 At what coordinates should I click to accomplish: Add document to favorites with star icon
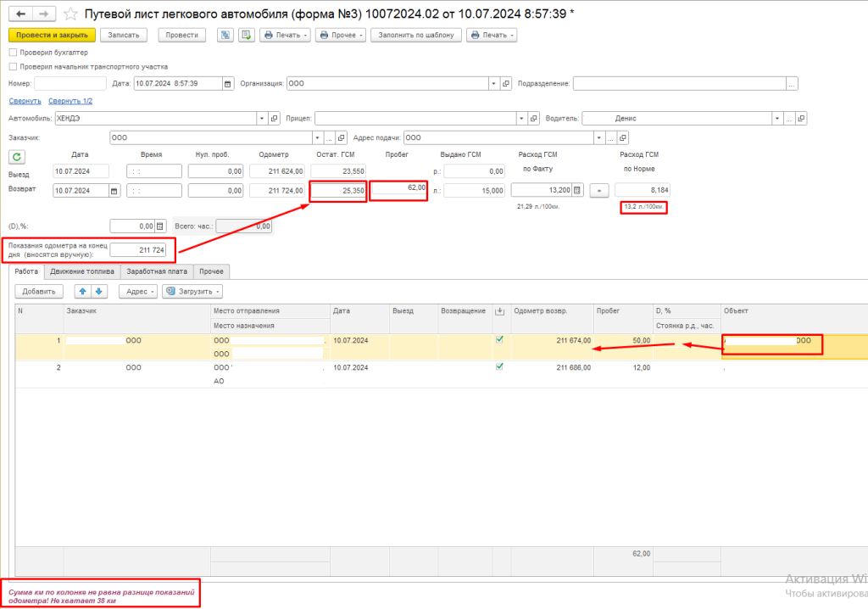(70, 14)
